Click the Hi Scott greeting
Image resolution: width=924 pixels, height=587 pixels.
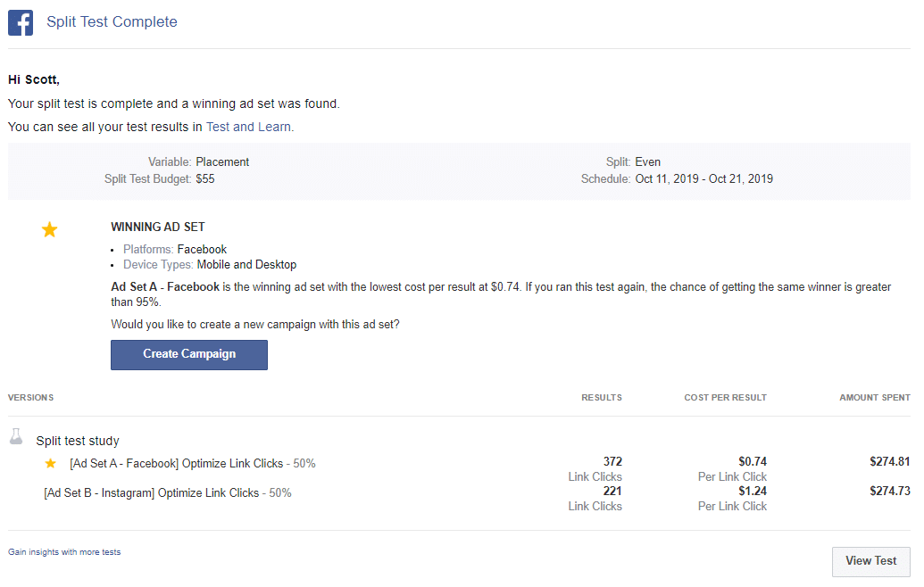34,80
